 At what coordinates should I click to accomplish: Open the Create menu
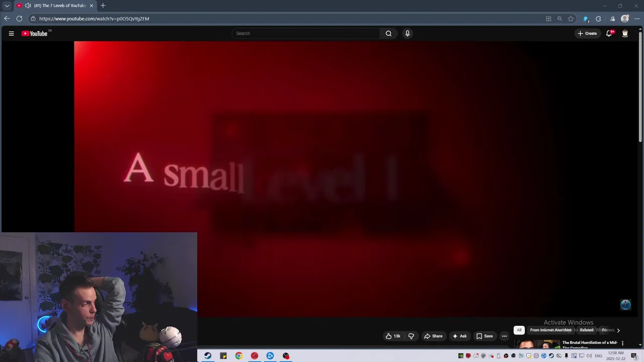pyautogui.click(x=587, y=33)
